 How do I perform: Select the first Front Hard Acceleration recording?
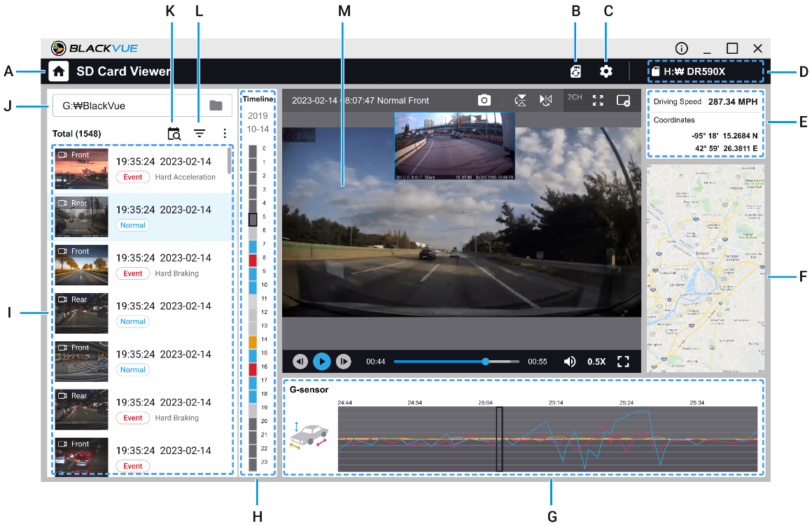tap(141, 169)
